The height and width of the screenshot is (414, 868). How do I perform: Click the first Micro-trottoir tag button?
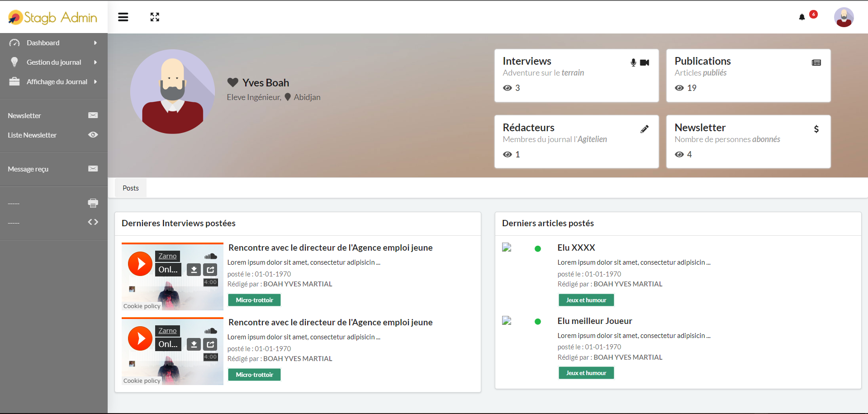[254, 300]
